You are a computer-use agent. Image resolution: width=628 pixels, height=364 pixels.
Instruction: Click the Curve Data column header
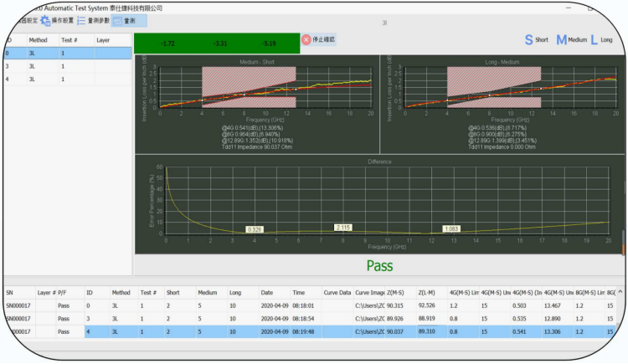pyautogui.click(x=337, y=293)
